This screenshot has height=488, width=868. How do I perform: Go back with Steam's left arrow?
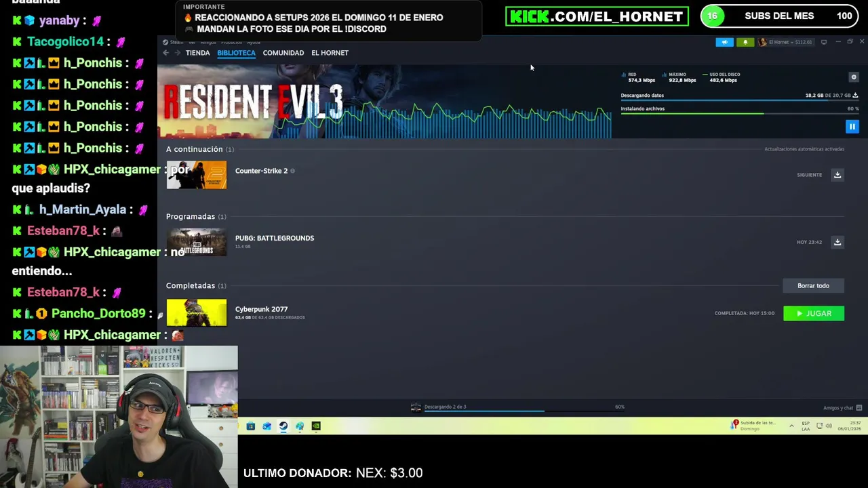pyautogui.click(x=166, y=53)
